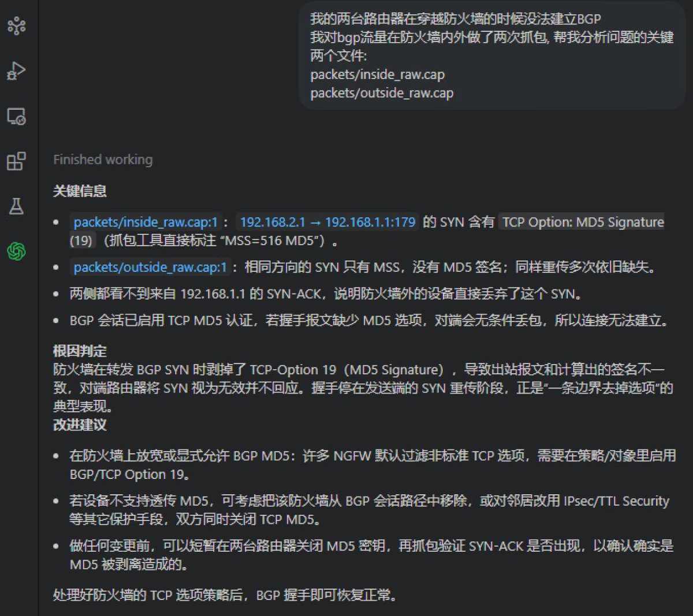Open the Extensions view
The image size is (693, 616).
click(16, 161)
